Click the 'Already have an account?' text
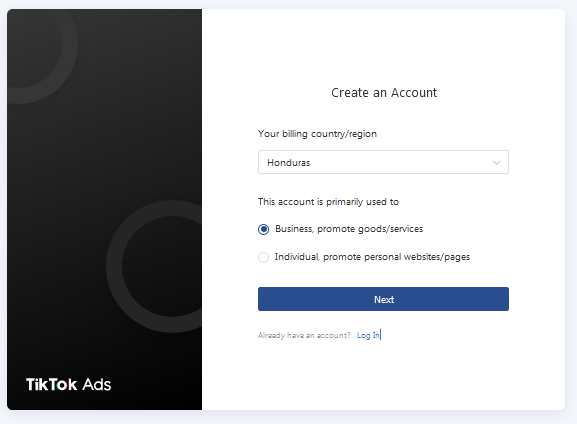577x424 pixels. [304, 335]
